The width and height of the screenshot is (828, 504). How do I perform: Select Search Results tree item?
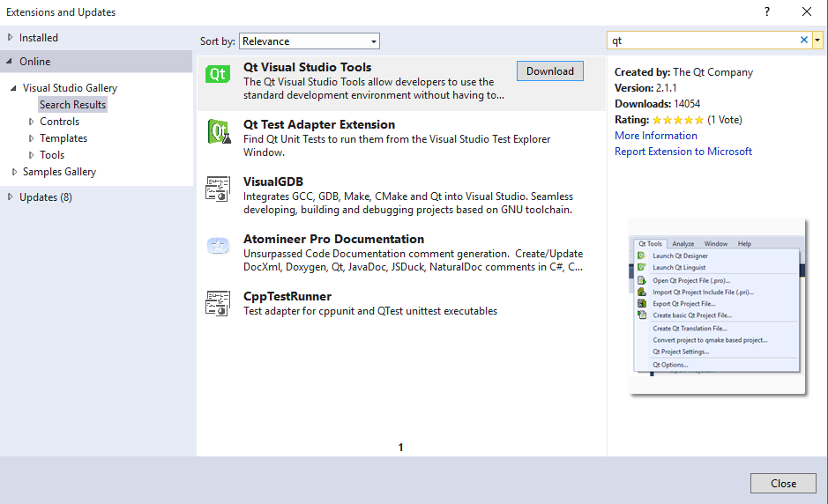tap(73, 105)
